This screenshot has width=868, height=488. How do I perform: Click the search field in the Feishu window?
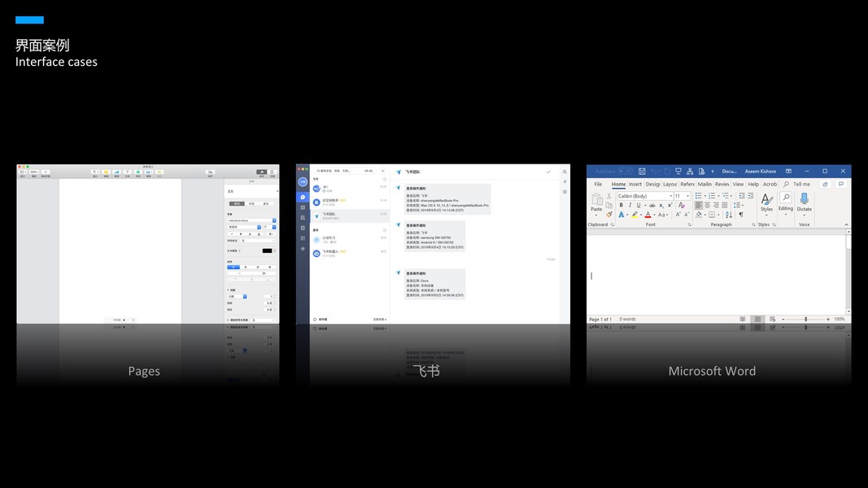(344, 171)
